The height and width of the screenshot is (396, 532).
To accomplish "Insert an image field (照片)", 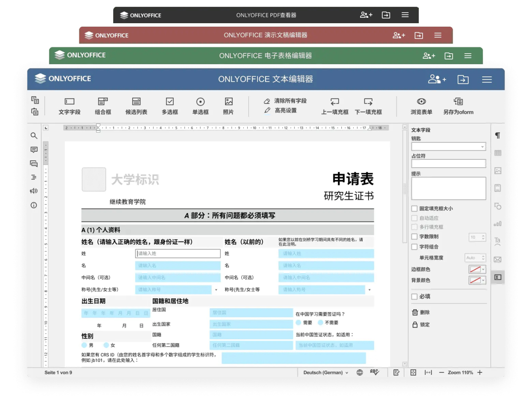I will [x=229, y=106].
